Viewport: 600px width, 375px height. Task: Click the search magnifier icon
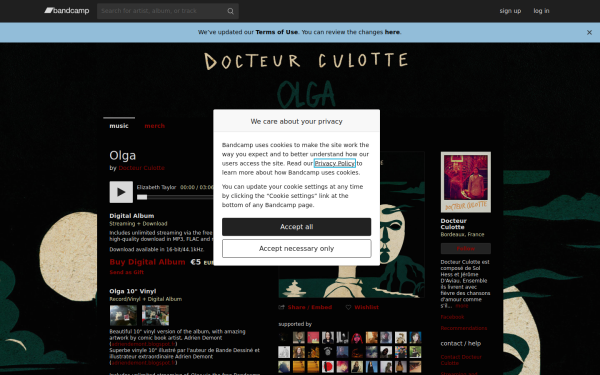pos(230,11)
